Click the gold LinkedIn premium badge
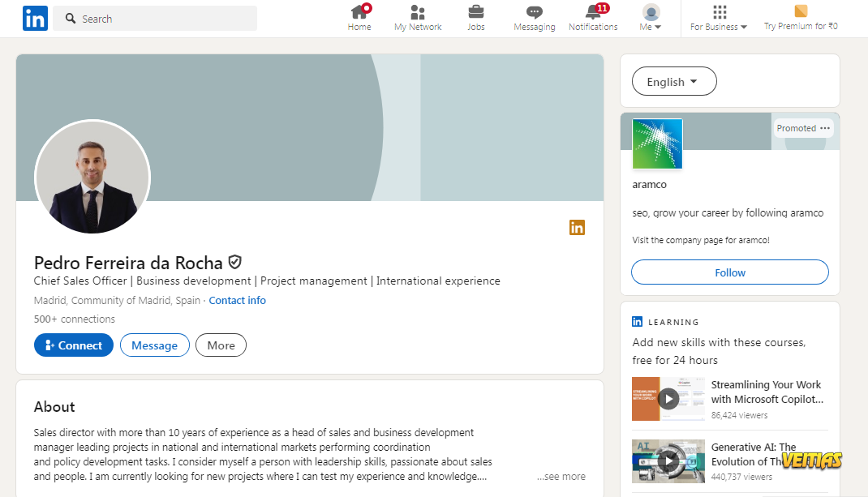868x497 pixels. 577,228
